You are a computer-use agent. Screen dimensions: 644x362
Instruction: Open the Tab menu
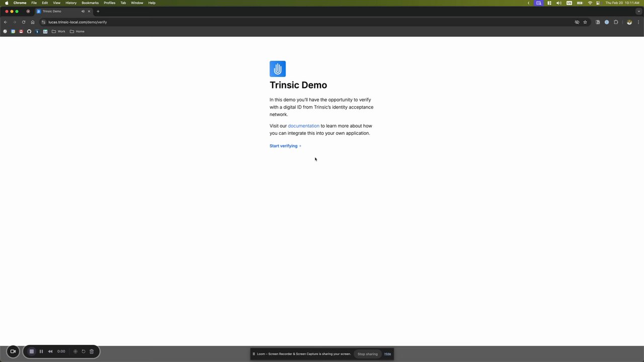[123, 3]
